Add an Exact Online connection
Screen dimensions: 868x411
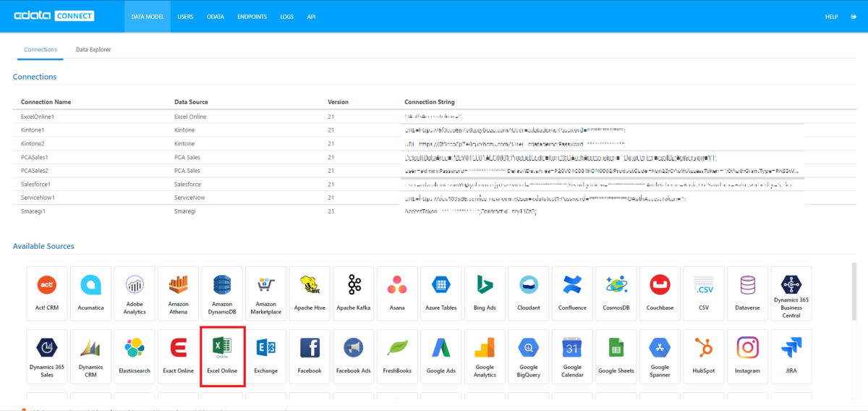[179, 357]
